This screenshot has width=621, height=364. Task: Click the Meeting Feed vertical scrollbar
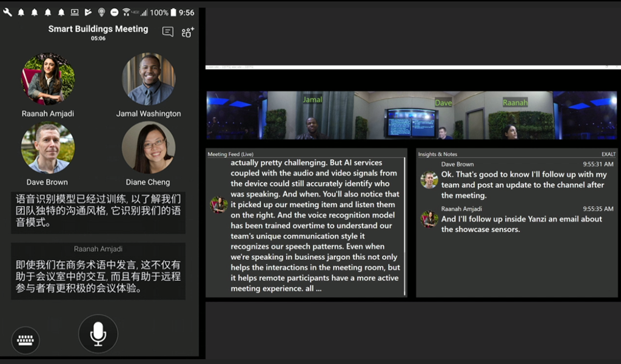click(x=404, y=226)
